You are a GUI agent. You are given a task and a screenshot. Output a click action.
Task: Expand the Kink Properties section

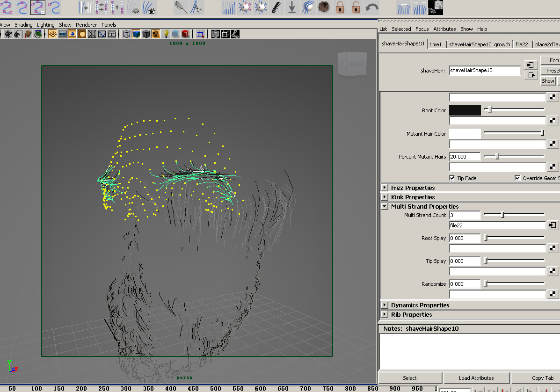click(384, 197)
